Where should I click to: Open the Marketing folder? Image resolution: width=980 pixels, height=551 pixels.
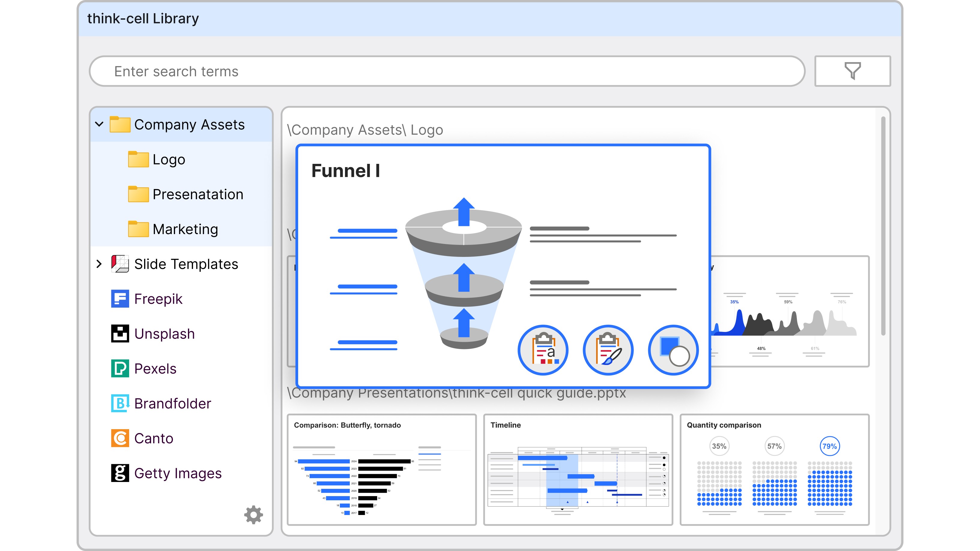tap(185, 229)
